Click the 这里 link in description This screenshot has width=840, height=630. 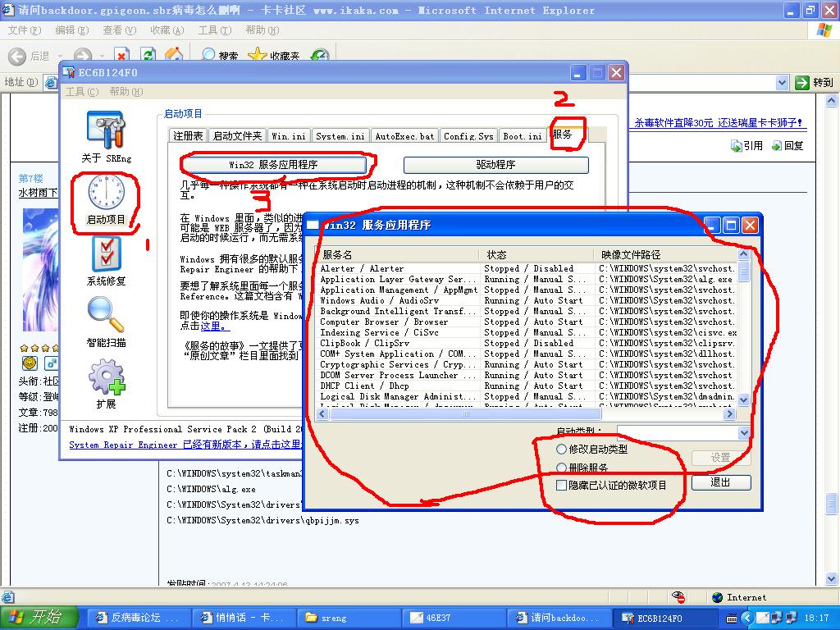215,326
